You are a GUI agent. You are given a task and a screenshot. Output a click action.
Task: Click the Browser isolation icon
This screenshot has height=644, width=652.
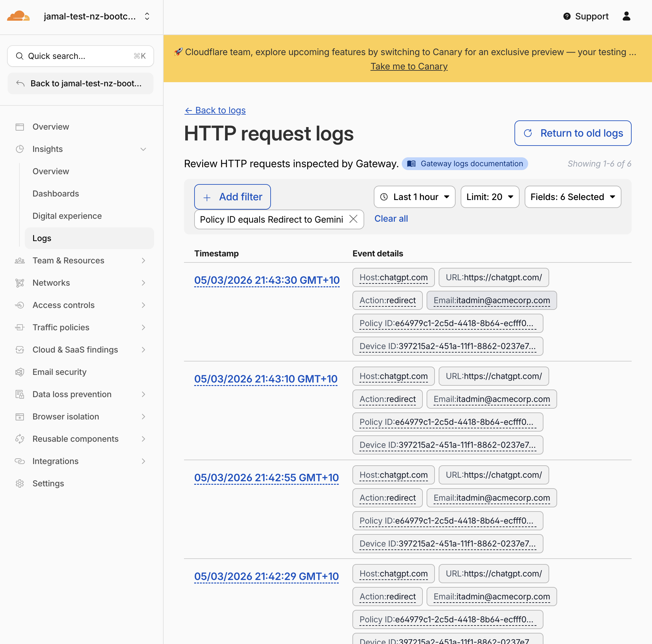click(20, 416)
